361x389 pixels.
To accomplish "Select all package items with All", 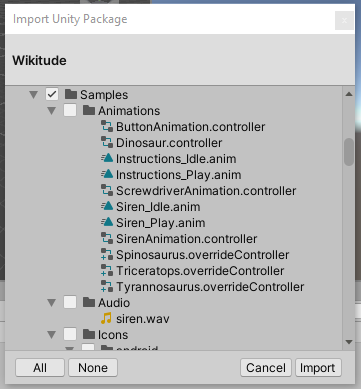I will point(40,368).
